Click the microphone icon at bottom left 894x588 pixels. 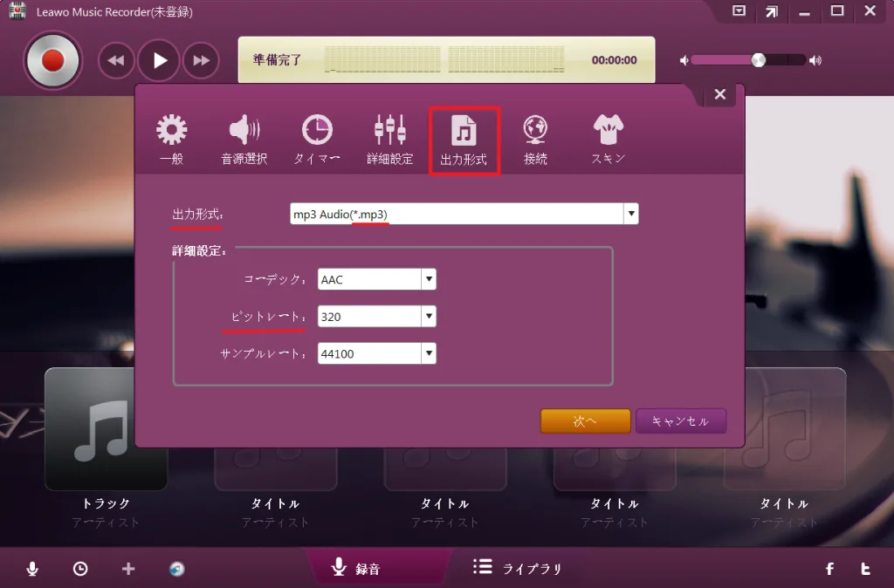pyautogui.click(x=32, y=568)
